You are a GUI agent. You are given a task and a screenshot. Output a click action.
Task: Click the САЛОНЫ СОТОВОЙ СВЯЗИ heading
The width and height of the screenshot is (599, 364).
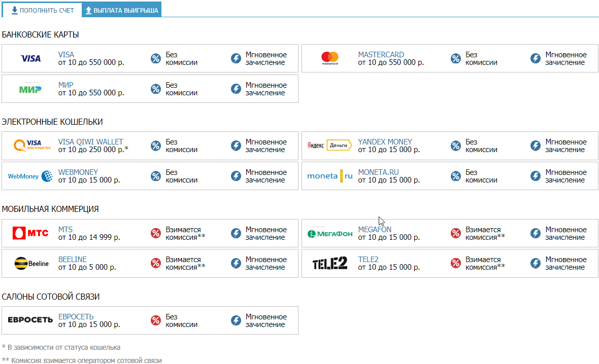pyautogui.click(x=50, y=297)
